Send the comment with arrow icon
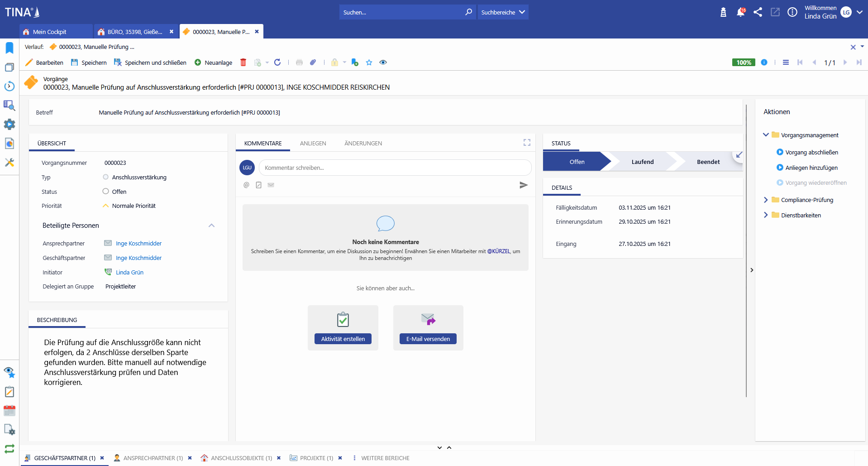 click(523, 185)
